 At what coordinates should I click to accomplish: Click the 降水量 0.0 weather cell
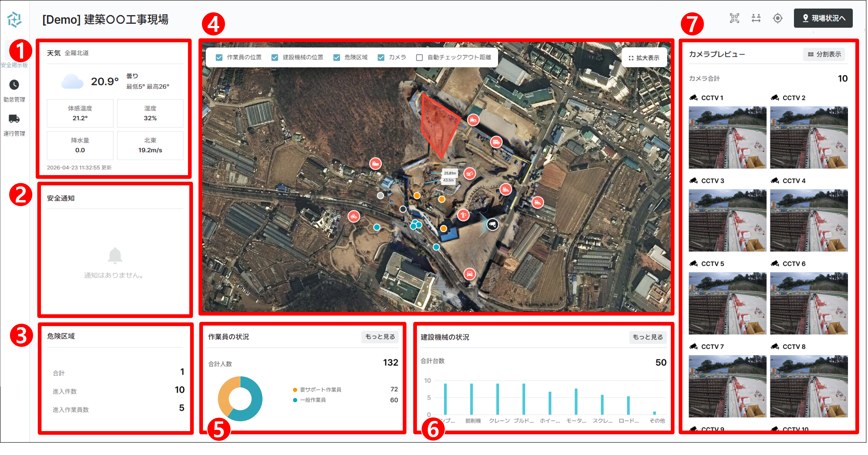[80, 145]
